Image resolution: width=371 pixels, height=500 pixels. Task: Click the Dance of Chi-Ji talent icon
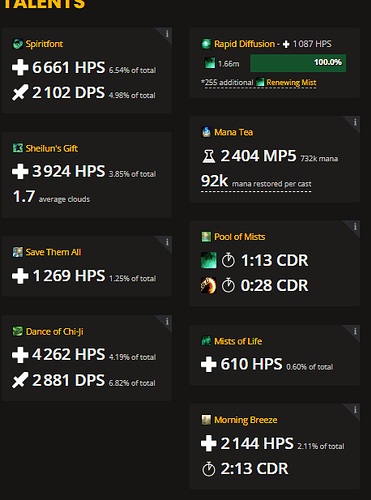[18, 331]
